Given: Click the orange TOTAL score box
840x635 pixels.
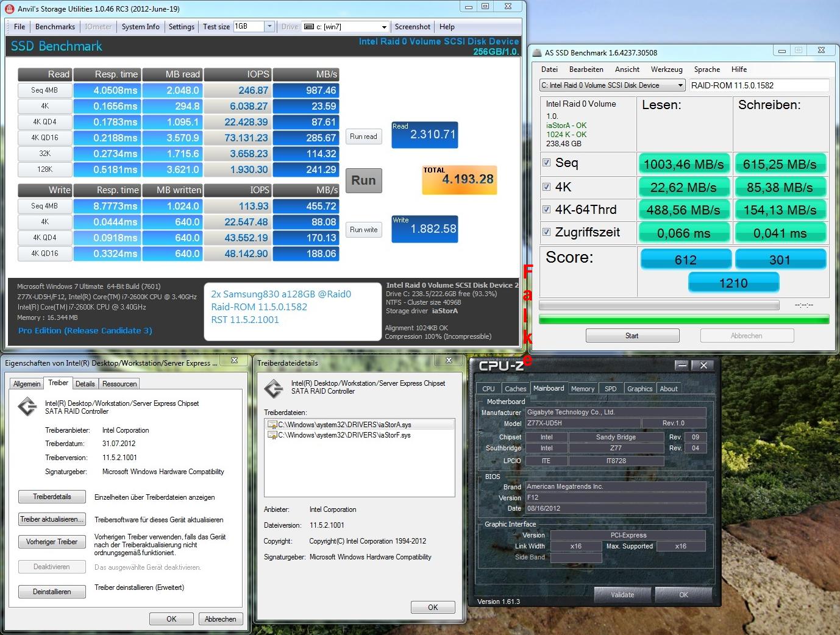Looking at the screenshot, I should click(x=460, y=180).
